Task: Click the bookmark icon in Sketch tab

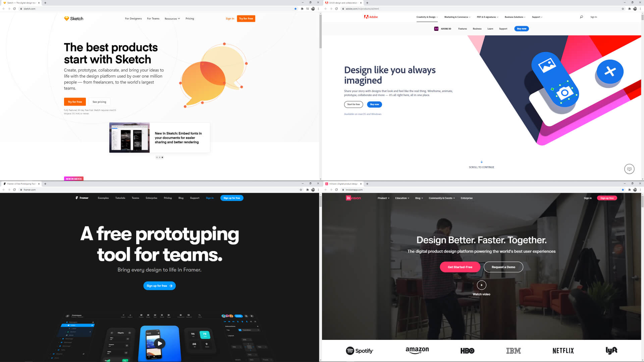Action: click(295, 9)
